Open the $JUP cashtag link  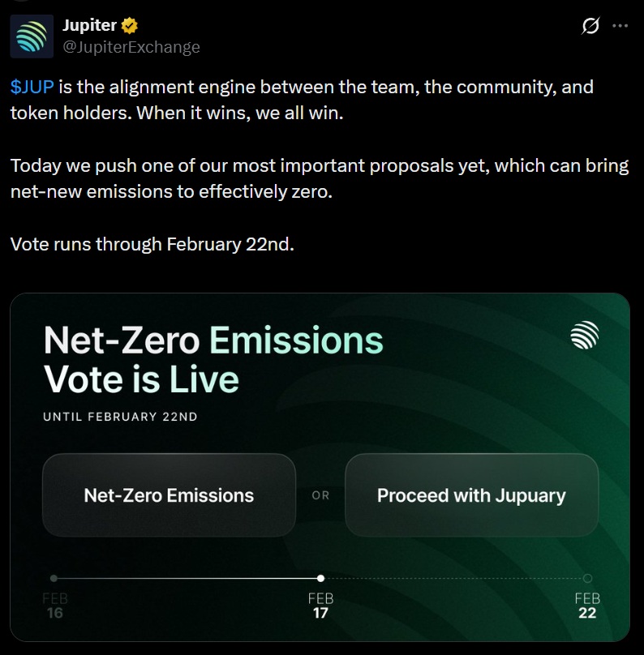[x=32, y=87]
